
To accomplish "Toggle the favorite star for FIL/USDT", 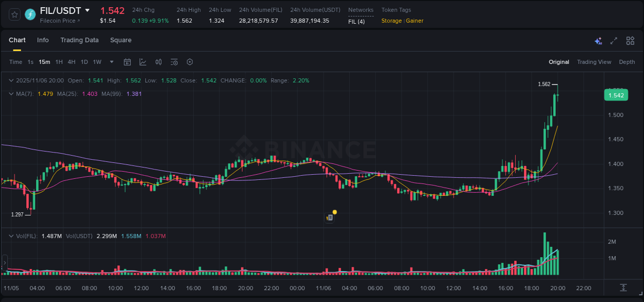I will point(14,14).
